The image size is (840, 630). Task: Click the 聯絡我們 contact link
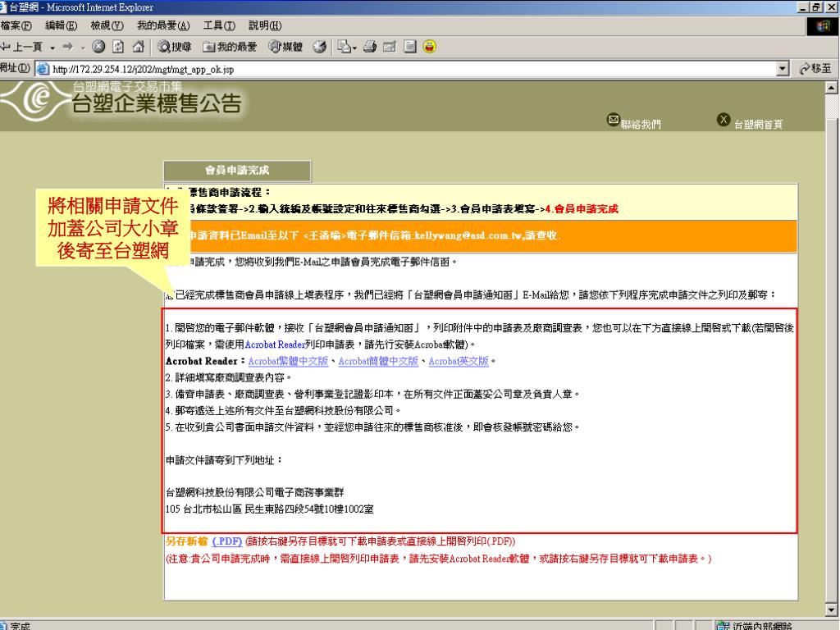pyautogui.click(x=641, y=125)
